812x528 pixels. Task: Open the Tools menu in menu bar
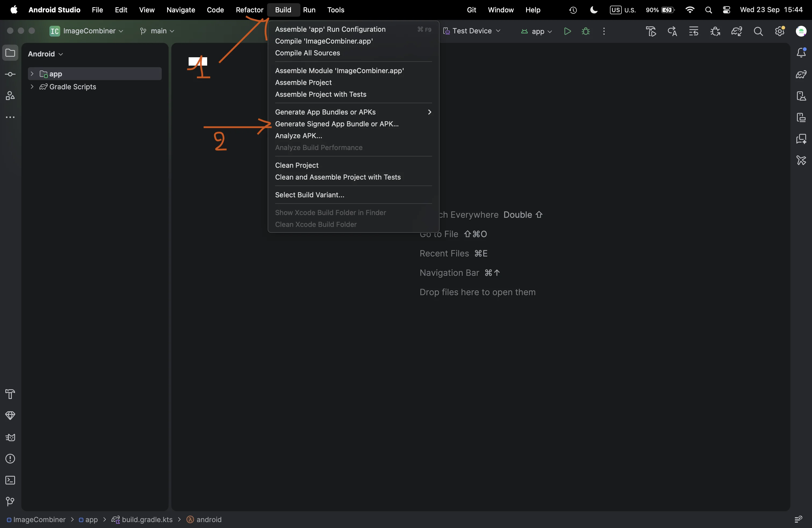point(336,10)
